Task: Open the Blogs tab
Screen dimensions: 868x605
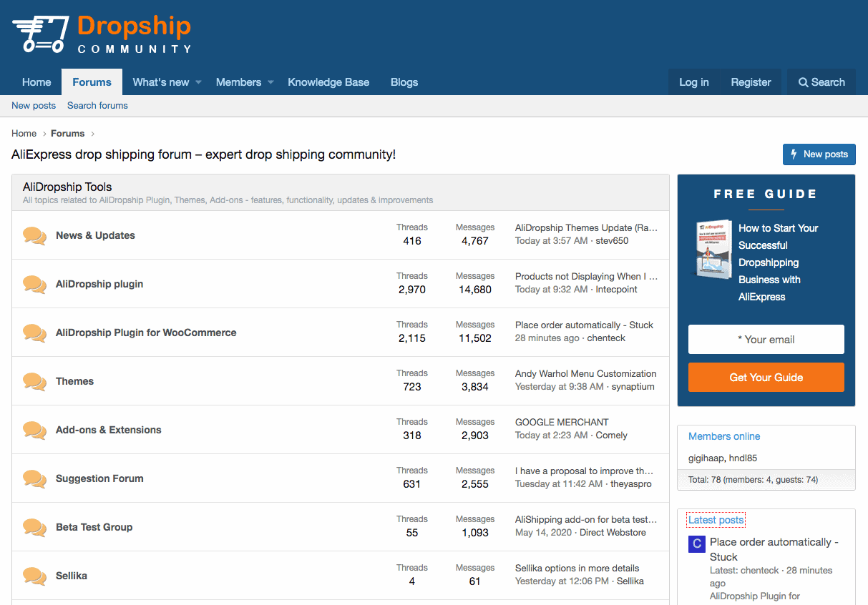Action: (x=404, y=82)
